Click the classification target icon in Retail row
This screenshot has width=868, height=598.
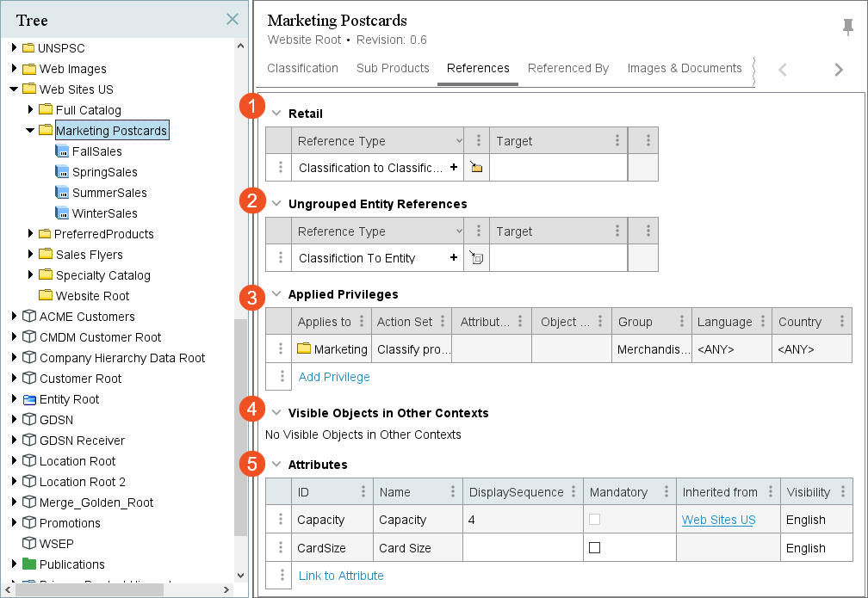476,168
